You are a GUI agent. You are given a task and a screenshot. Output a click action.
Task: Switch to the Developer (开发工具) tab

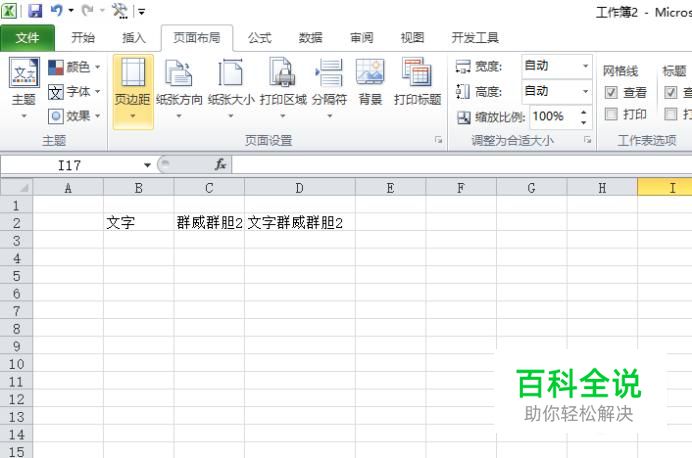pos(475,38)
